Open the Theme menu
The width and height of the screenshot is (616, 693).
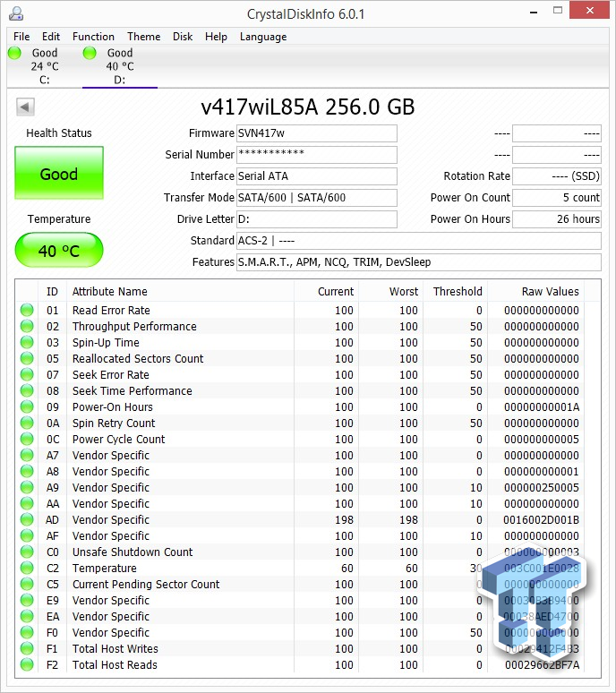[143, 37]
